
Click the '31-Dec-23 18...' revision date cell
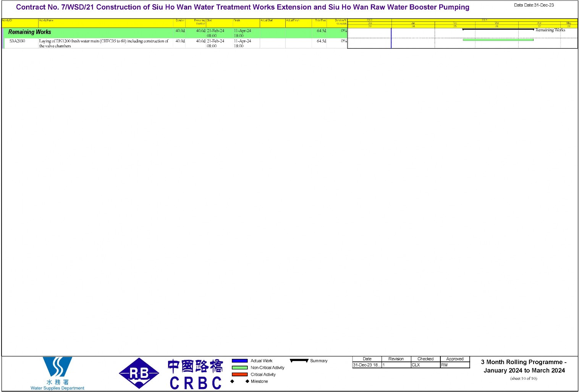coord(367,365)
